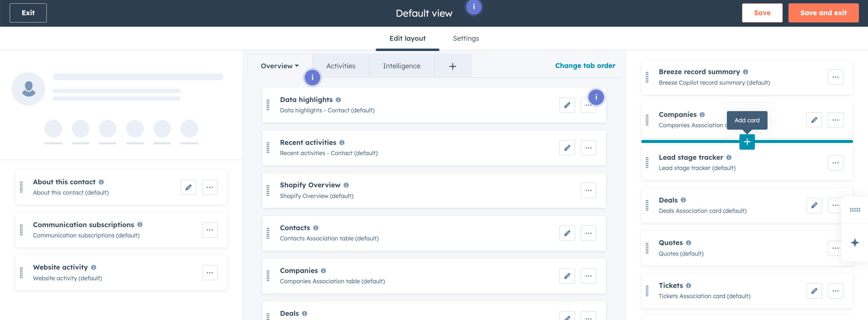Go to the Settings tab
The image size is (868, 320).
tap(466, 39)
